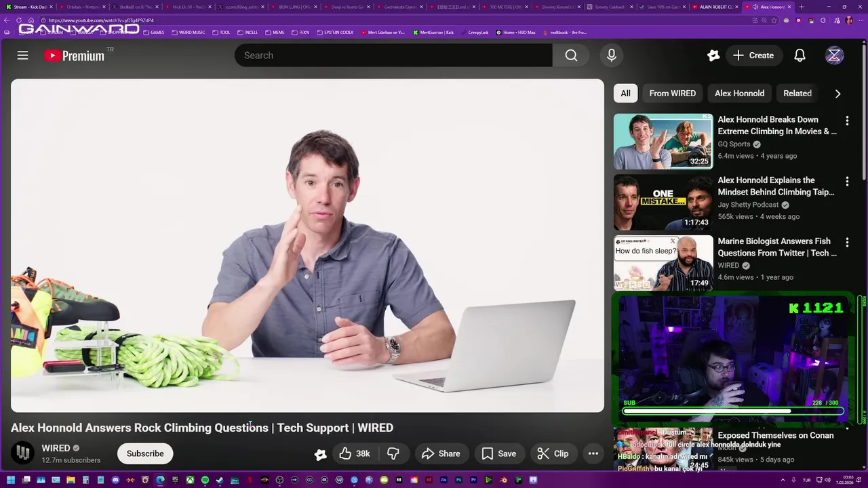Open the WEIRD MUSIC bookmarks folder

pyautogui.click(x=189, y=33)
